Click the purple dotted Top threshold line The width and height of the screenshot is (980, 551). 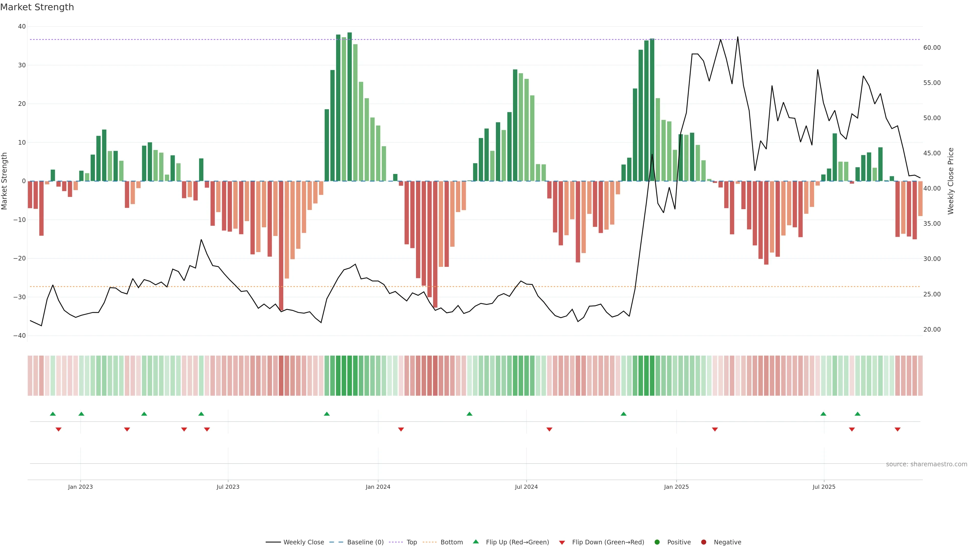(x=457, y=40)
